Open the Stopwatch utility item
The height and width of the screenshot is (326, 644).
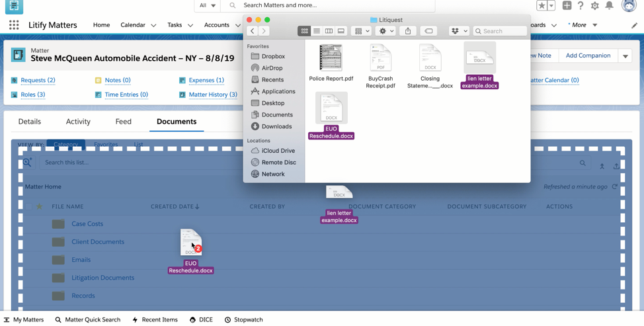tap(243, 319)
